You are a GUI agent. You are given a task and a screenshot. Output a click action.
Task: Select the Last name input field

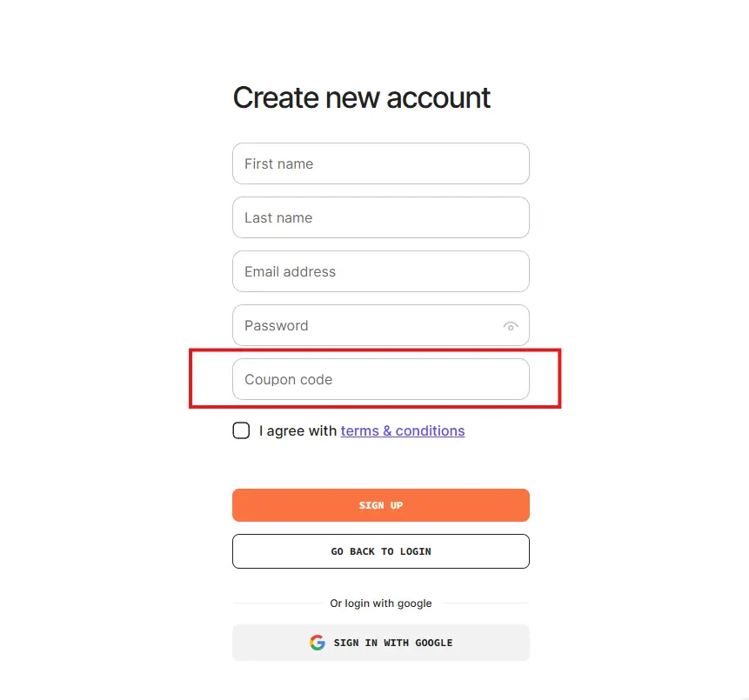(x=380, y=217)
